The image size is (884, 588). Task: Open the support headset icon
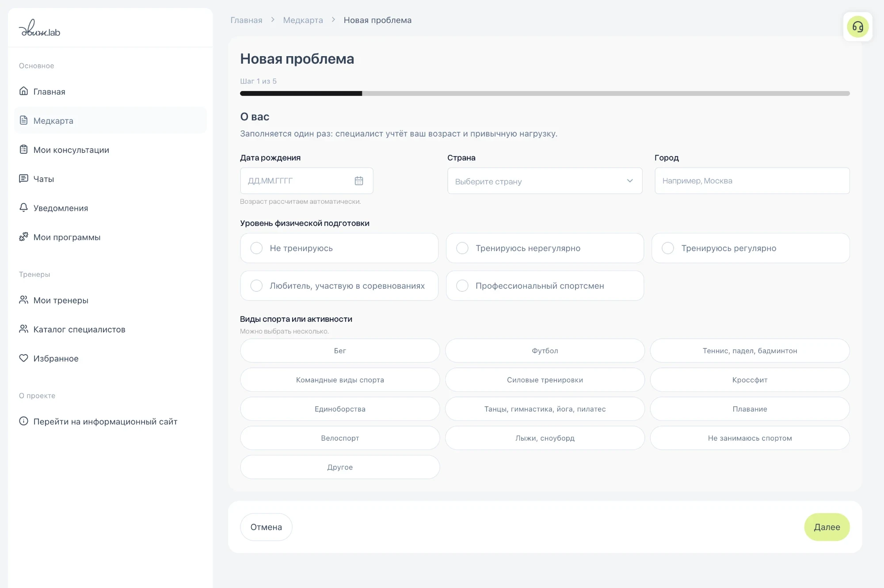[x=857, y=27]
